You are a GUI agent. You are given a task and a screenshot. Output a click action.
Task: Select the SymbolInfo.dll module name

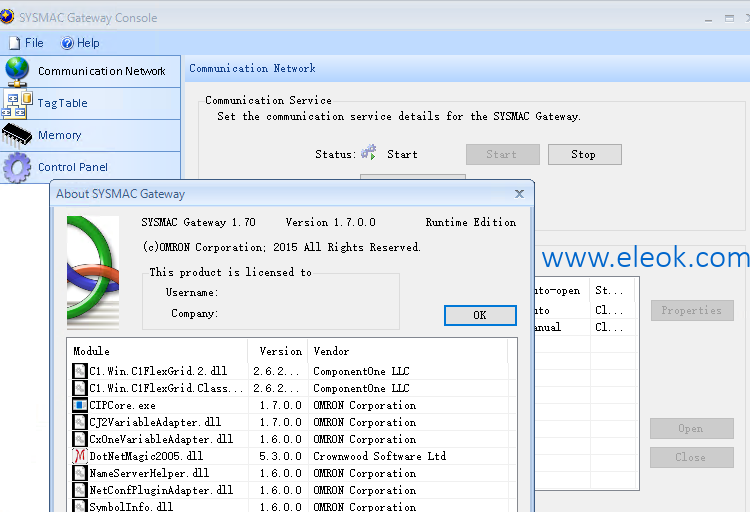click(131, 506)
